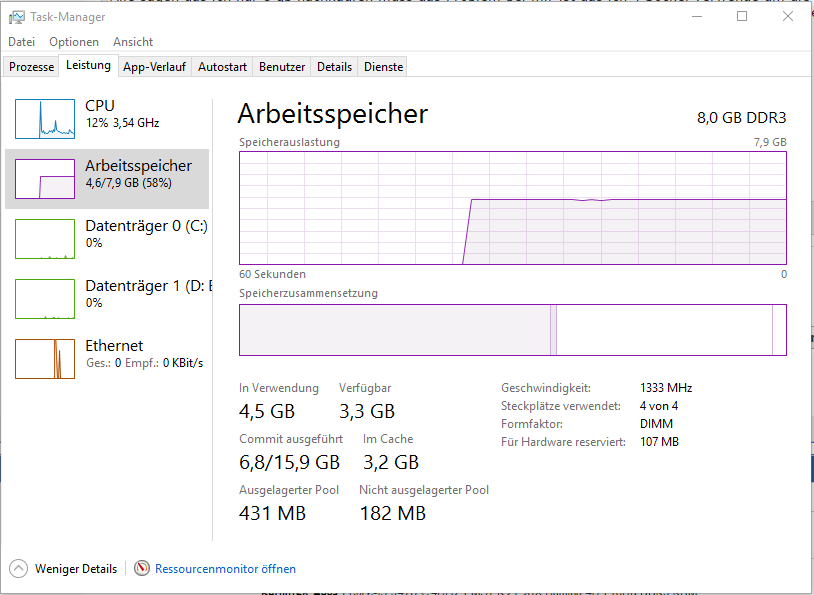Open the Optionen menu

click(x=74, y=42)
